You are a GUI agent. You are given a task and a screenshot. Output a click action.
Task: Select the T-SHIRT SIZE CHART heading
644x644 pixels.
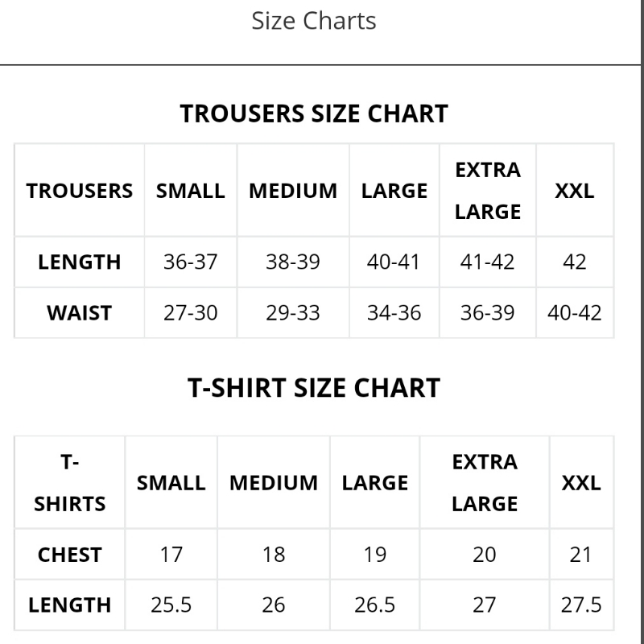pos(314,388)
